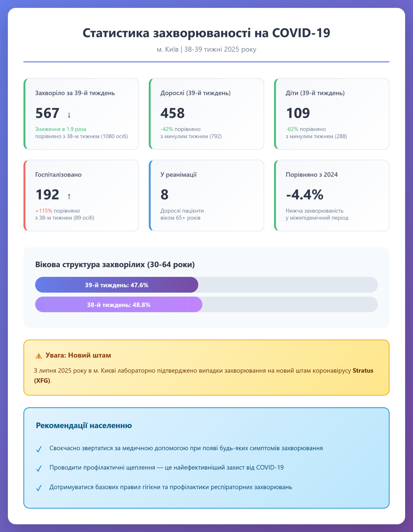Select the Дорослі (39-й тиждень) card

click(206, 114)
